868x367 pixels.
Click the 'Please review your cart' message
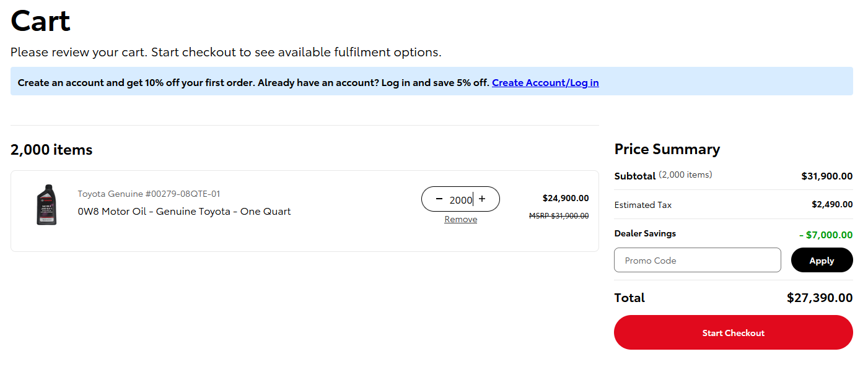tap(226, 52)
